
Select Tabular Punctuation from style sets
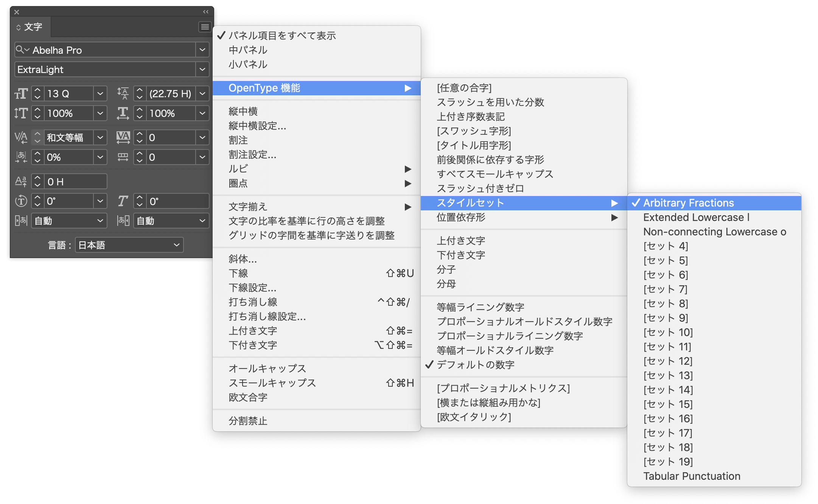pos(692,476)
